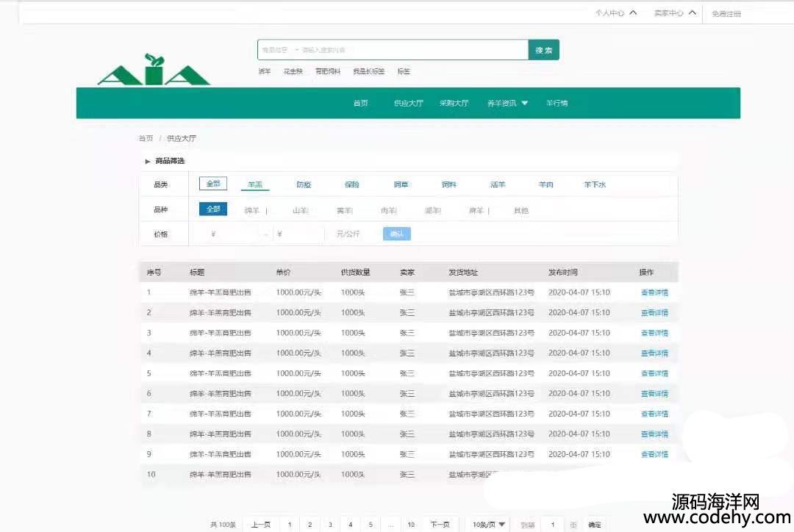Select 保险 category filter
The width and height of the screenshot is (794, 532).
(352, 184)
